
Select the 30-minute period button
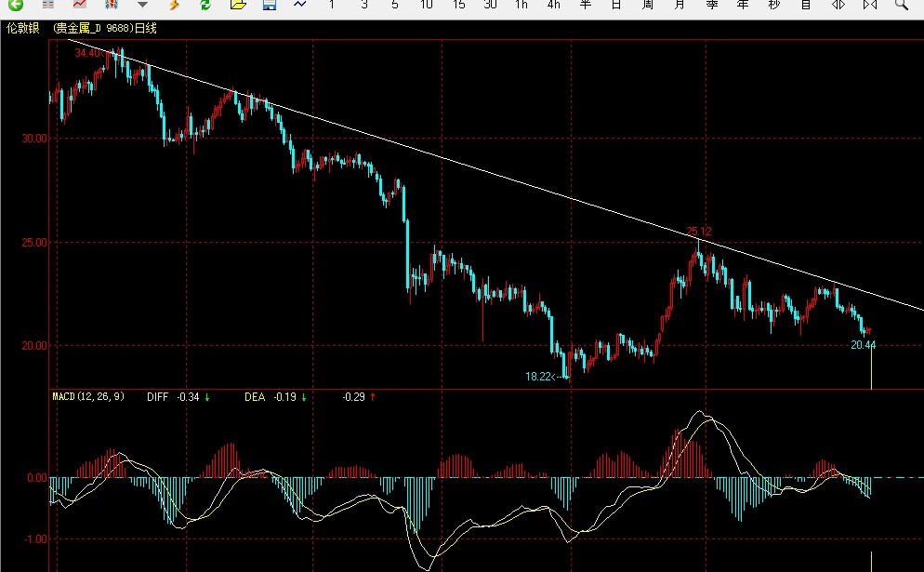490,5
